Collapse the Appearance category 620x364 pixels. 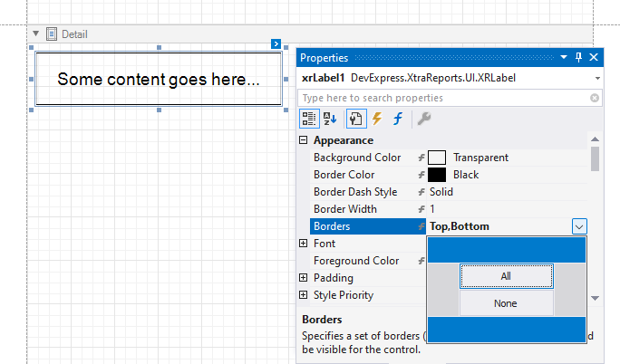click(304, 140)
